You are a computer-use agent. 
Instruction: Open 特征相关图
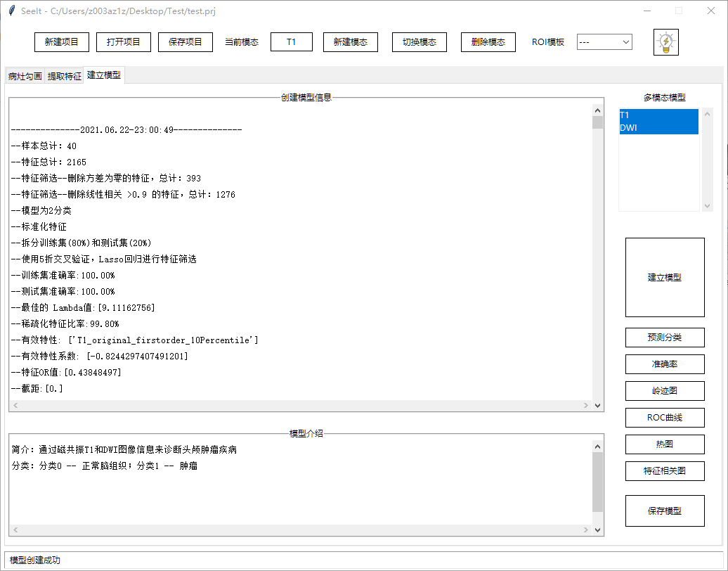tap(665, 471)
